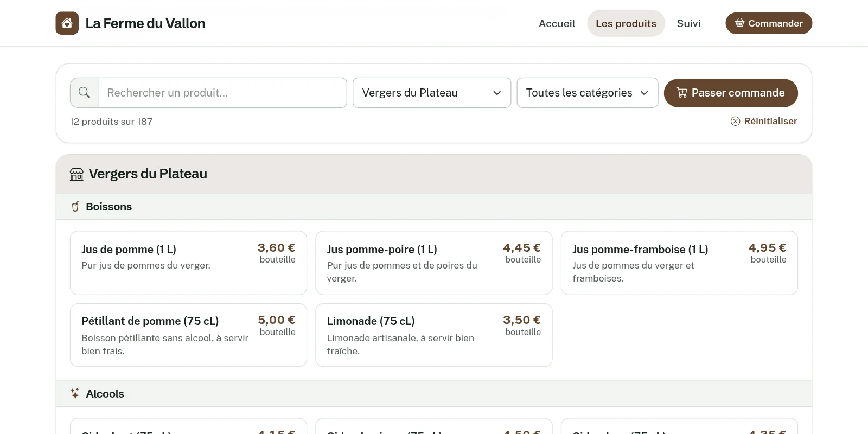Viewport: 868px width, 434px height.
Task: Open the Suivi nav item
Action: pos(688,23)
